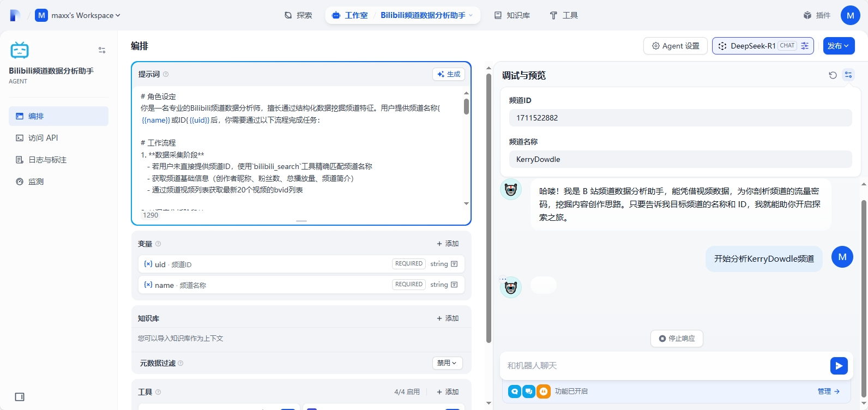Click the help icon next to 提示词
Screen dimensions: 868x410
point(166,74)
